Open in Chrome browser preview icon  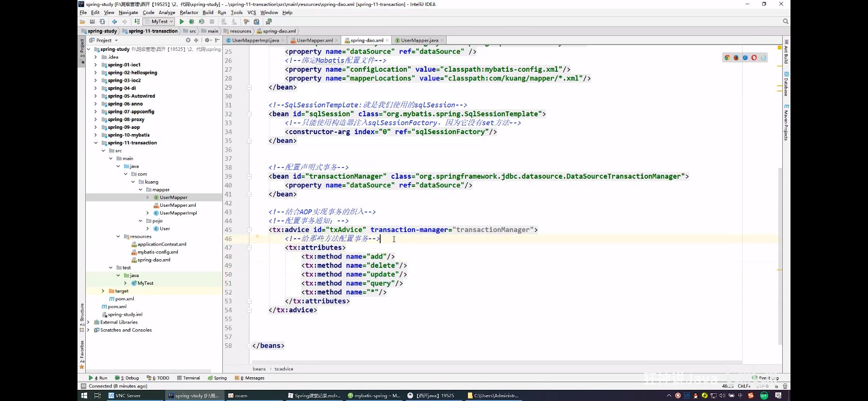pyautogui.click(x=727, y=58)
